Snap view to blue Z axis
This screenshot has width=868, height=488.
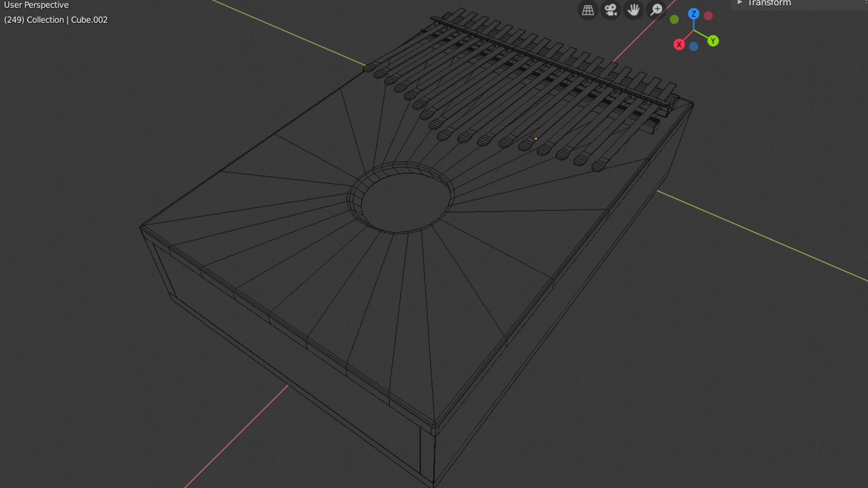[693, 14]
